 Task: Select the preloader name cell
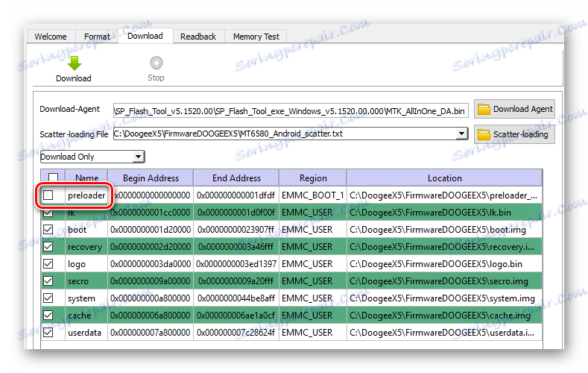point(86,195)
